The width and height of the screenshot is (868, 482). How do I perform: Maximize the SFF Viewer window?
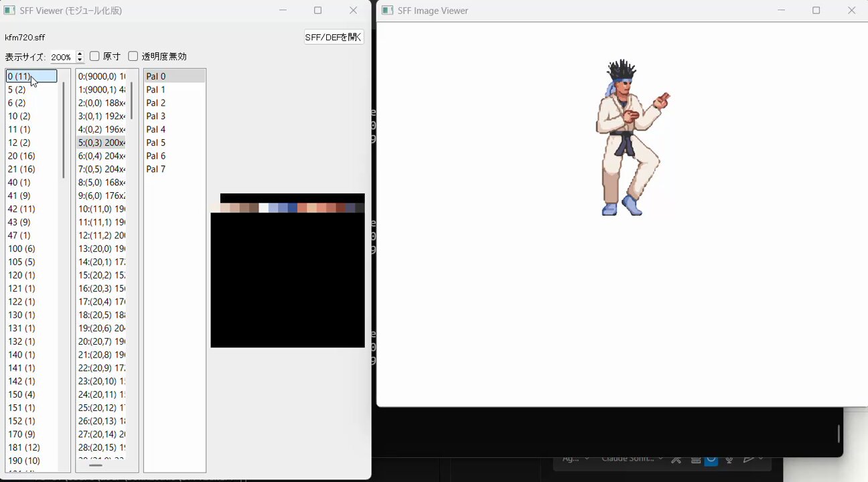(x=318, y=11)
